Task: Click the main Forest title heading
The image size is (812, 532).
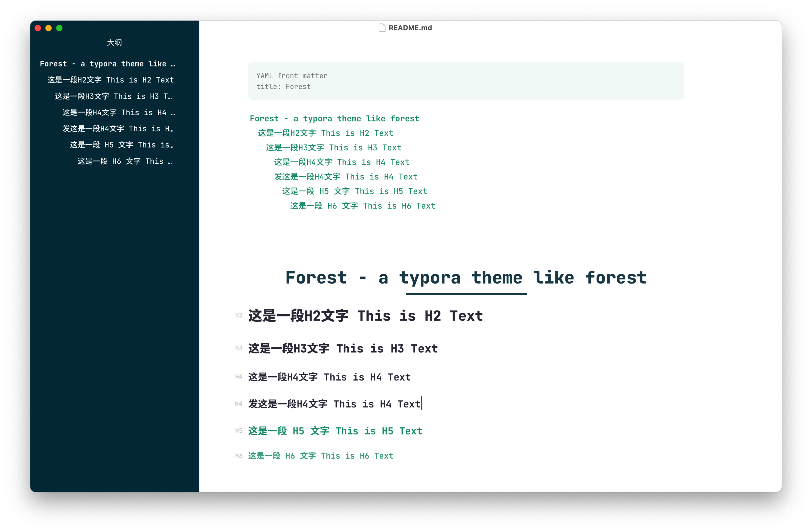Action: (x=466, y=277)
